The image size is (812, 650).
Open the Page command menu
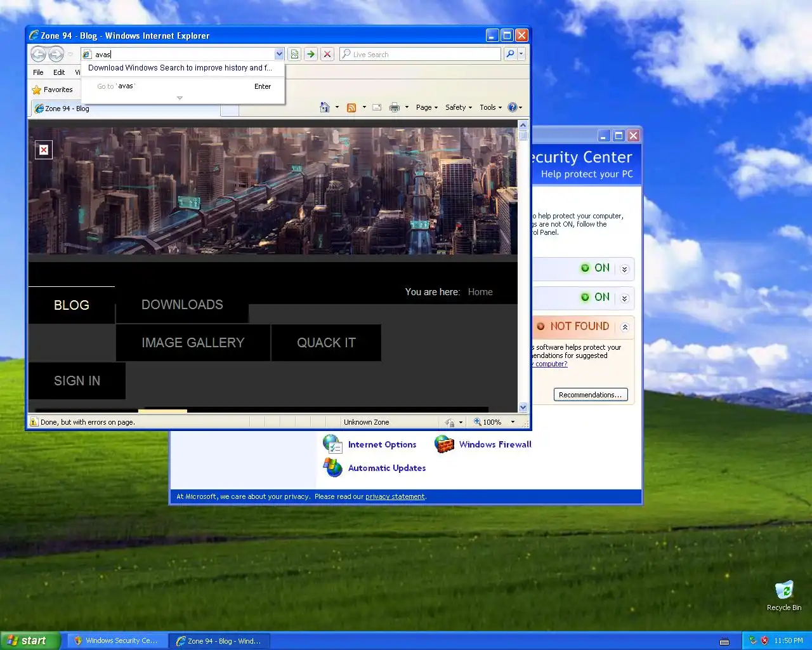427,107
